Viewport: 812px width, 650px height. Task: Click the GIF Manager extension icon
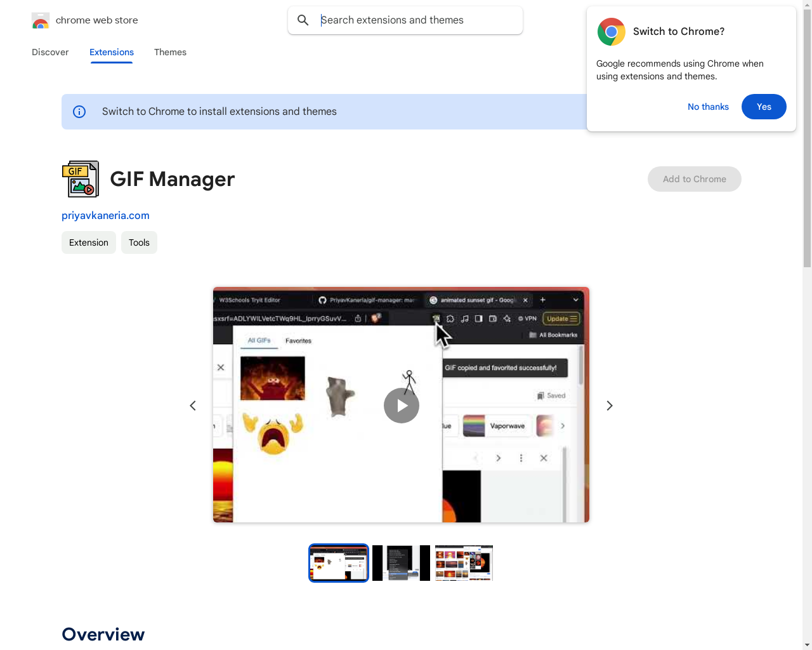click(81, 179)
